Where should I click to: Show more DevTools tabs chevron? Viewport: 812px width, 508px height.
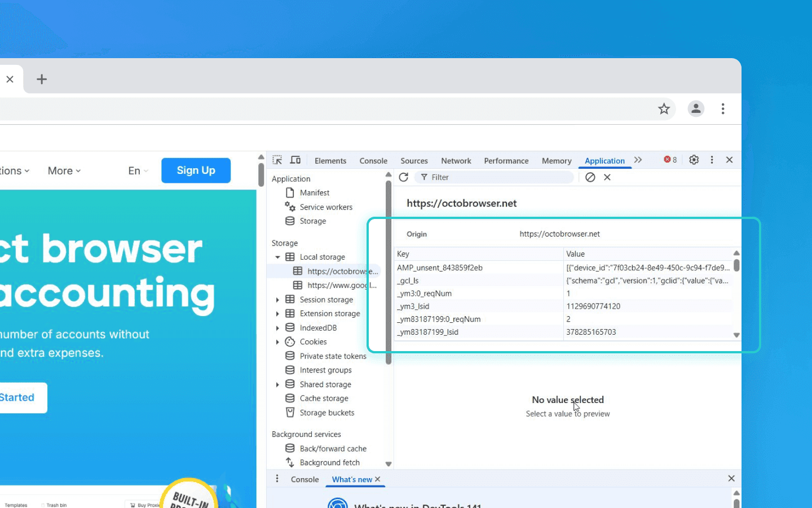click(x=638, y=160)
